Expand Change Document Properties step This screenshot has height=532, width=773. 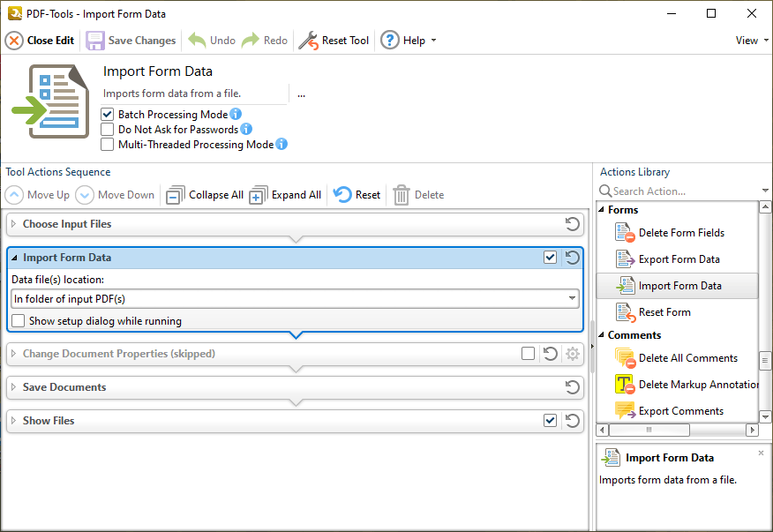point(14,354)
